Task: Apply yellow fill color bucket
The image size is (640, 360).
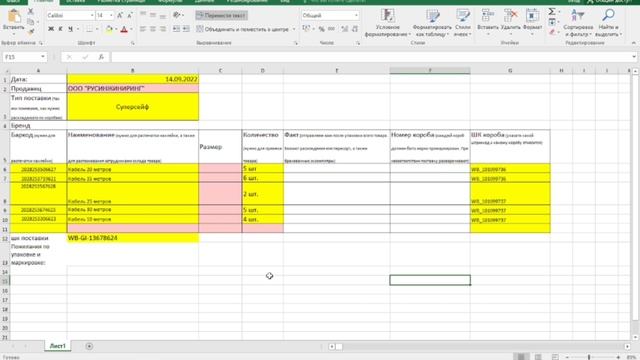Action: pyautogui.click(x=109, y=29)
